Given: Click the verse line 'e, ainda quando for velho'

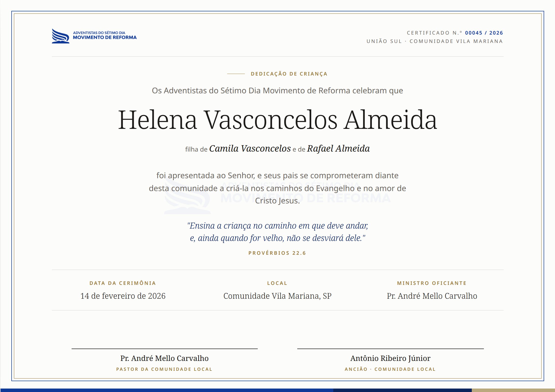Looking at the screenshot, I should click(277, 238).
